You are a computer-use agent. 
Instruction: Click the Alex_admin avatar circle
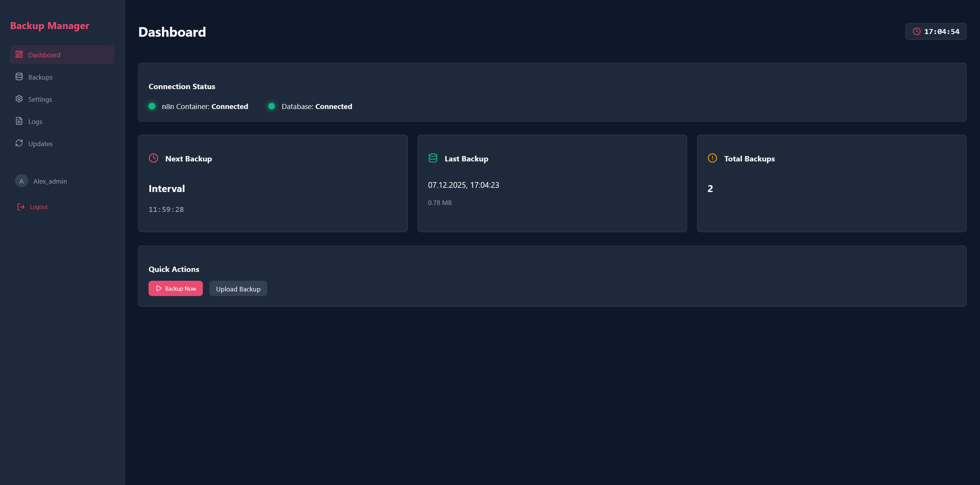21,181
